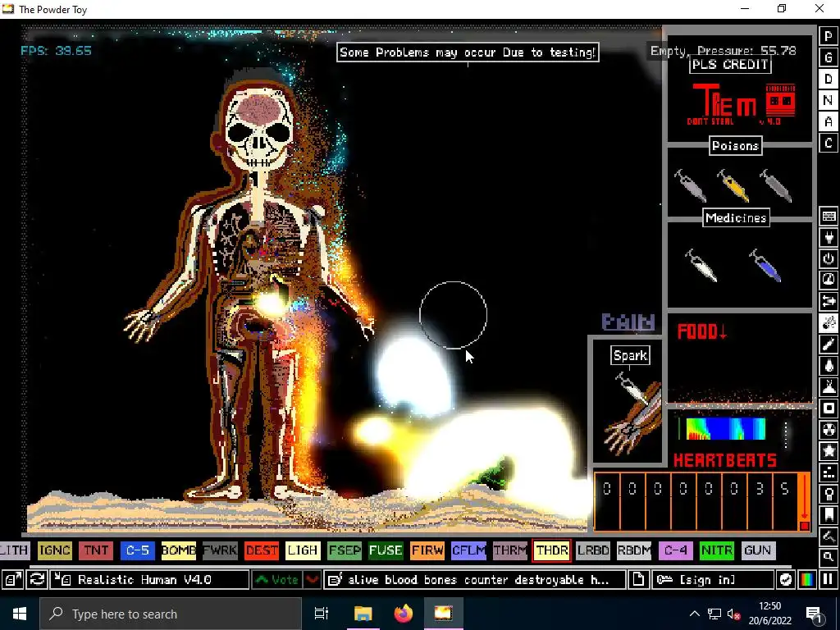
Task: Show hidden system tray icons chevron
Action: click(x=694, y=614)
